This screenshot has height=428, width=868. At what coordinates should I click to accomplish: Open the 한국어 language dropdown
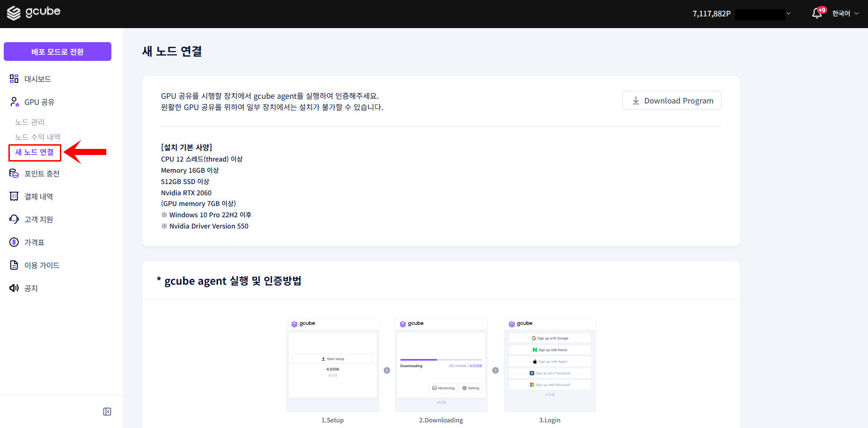coord(845,14)
